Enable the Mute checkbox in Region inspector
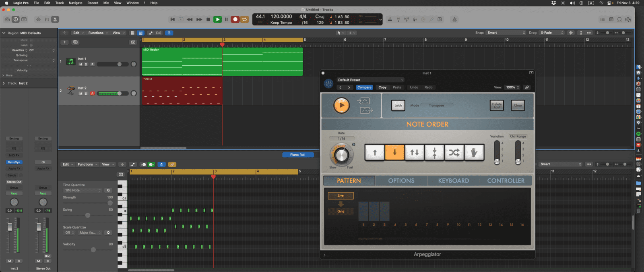Screen dimensions: 644x272 tap(31, 40)
